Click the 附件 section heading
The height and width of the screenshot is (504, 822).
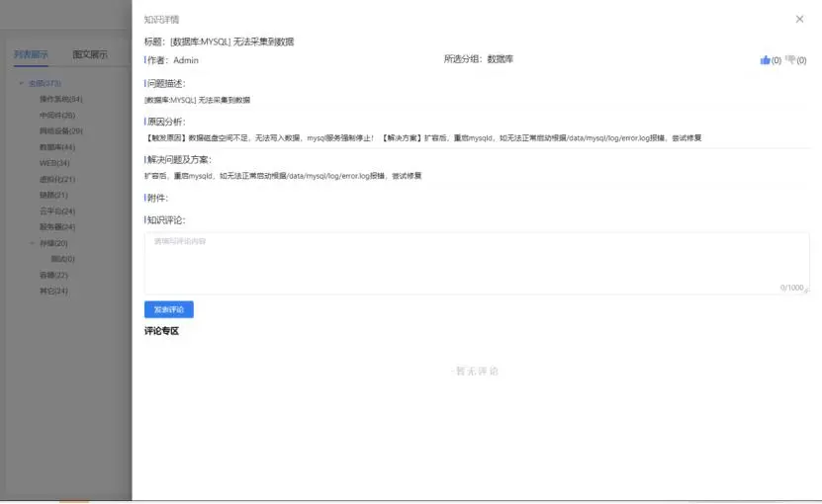[156, 198]
